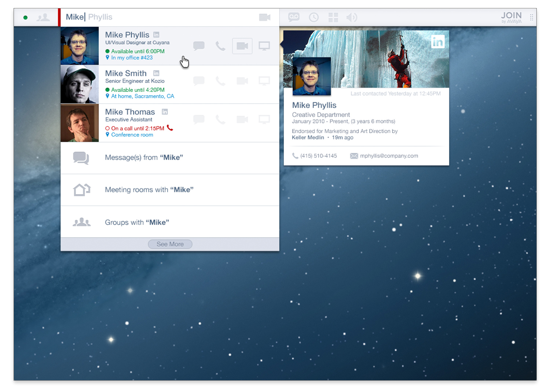Call Mike Smith with phone icon

coord(220,81)
